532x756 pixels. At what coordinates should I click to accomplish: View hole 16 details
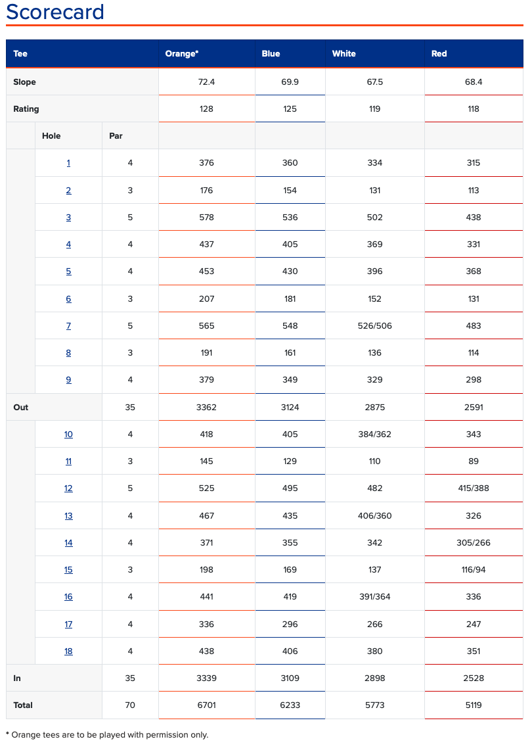[68, 597]
